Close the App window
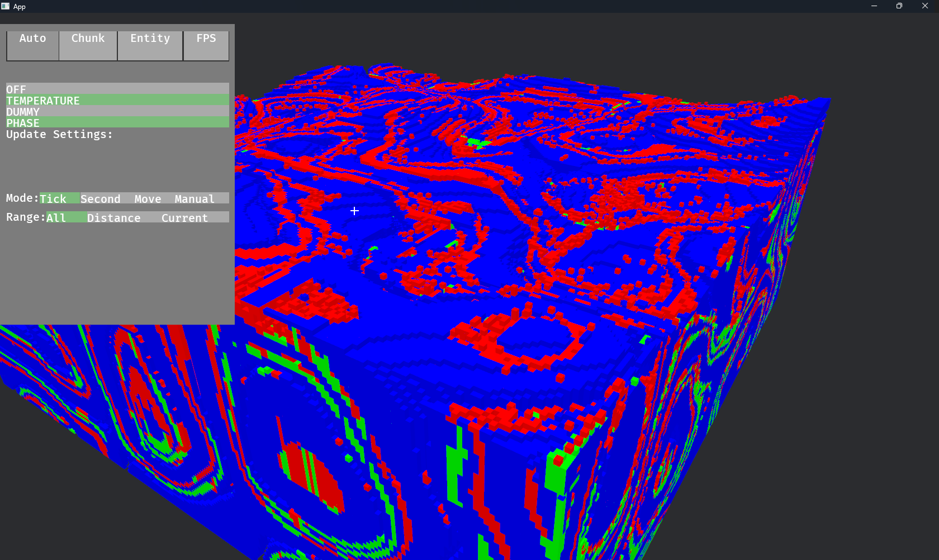939x560 pixels. (925, 6)
